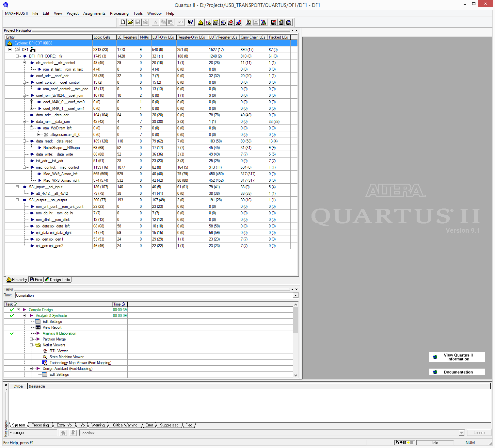Viewport: 495px width, 448px height.
Task: Close the Project Navigator panel
Action: coord(296,30)
